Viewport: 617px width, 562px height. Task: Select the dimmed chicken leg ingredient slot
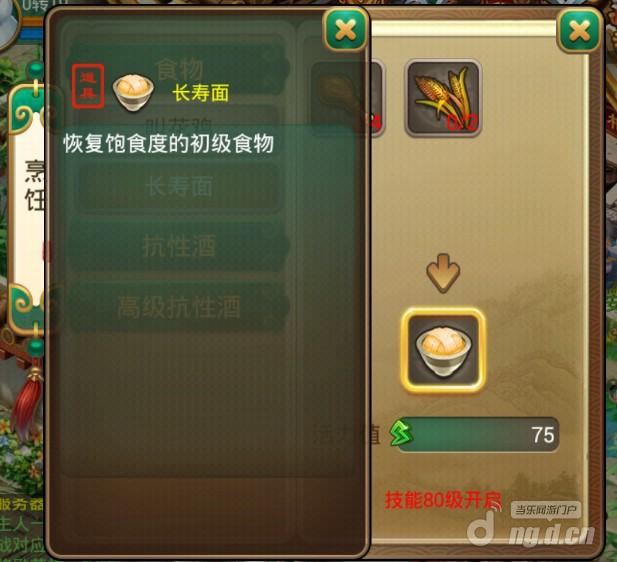346,98
